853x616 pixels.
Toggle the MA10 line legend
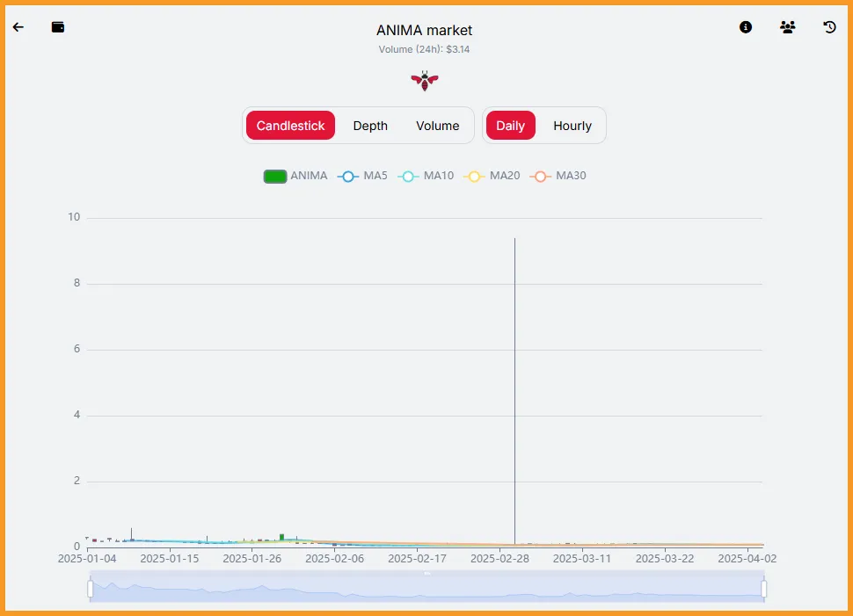[426, 176]
